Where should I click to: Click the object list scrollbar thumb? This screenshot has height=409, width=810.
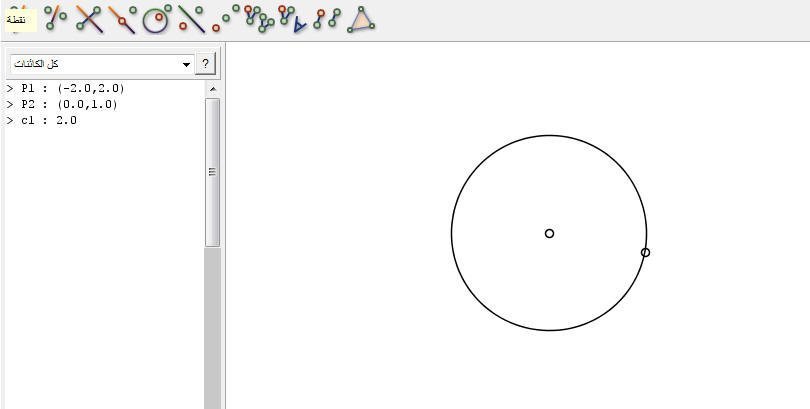click(212, 172)
